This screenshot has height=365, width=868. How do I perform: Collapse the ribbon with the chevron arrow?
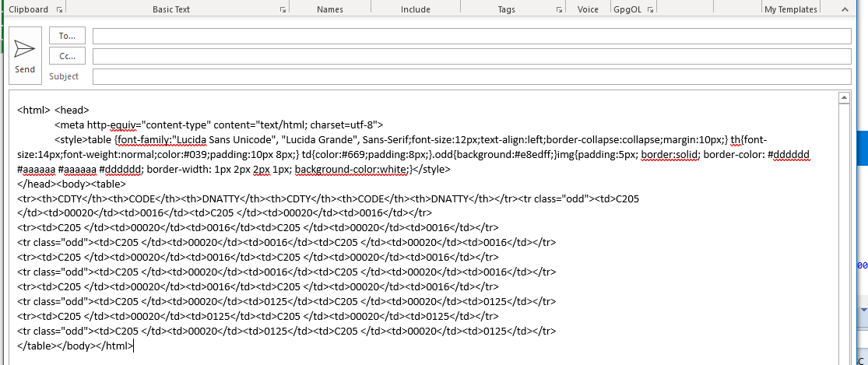pos(845,9)
